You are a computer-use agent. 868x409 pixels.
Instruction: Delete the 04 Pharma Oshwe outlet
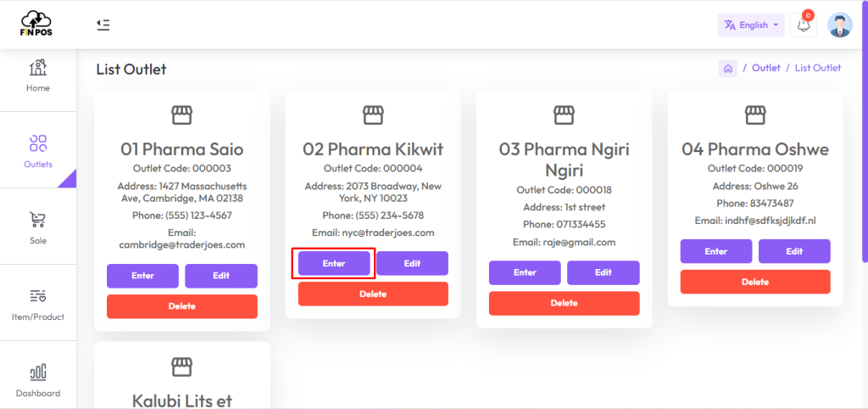[x=755, y=282]
